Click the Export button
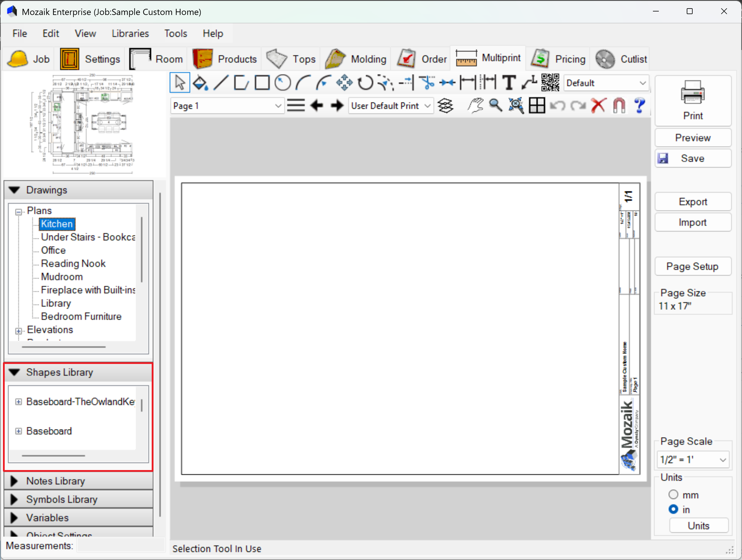 (x=692, y=202)
